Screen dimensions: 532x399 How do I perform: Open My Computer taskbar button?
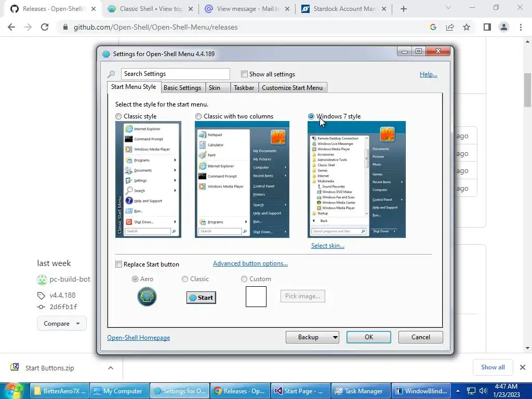tap(120, 391)
